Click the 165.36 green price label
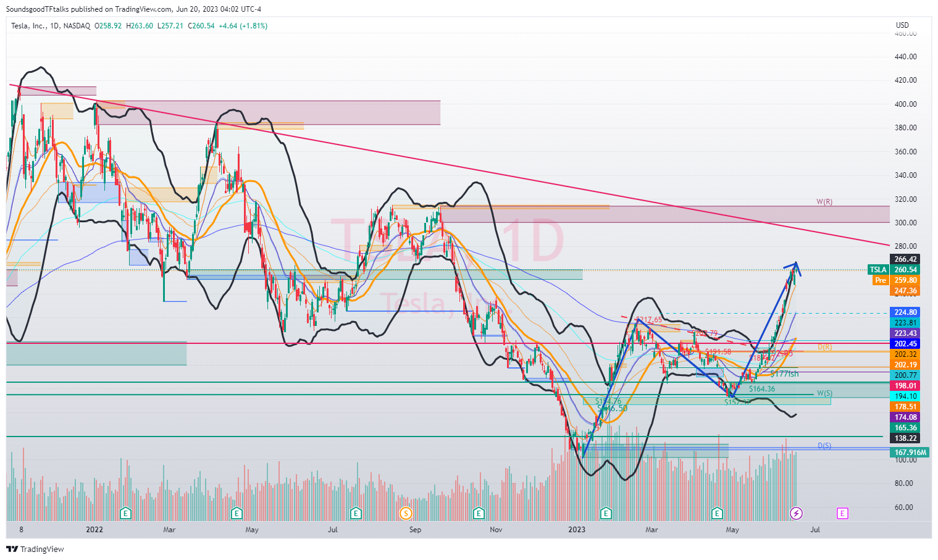This screenshot has width=938, height=560. 905,427
